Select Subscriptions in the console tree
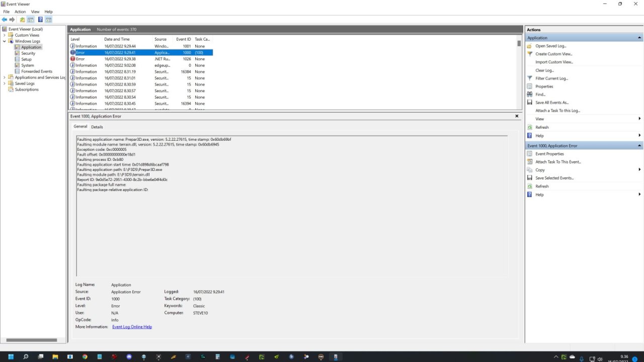644x362 pixels. tap(27, 89)
